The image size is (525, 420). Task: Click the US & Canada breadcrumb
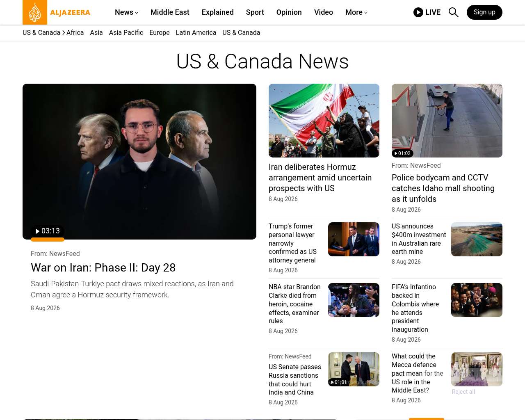click(41, 32)
